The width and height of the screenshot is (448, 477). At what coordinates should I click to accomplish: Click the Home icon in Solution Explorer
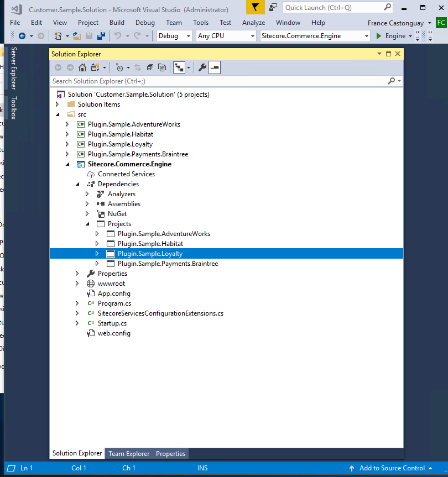click(x=82, y=67)
